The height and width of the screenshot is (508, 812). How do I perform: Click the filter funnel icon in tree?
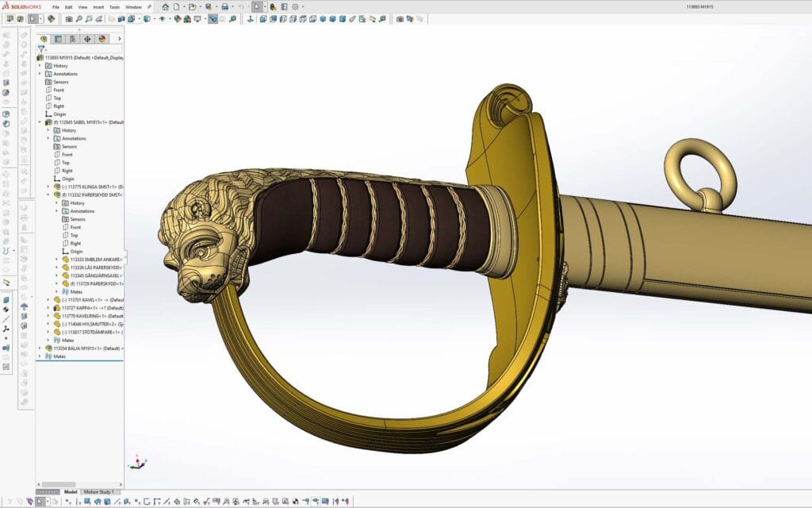pyautogui.click(x=41, y=48)
